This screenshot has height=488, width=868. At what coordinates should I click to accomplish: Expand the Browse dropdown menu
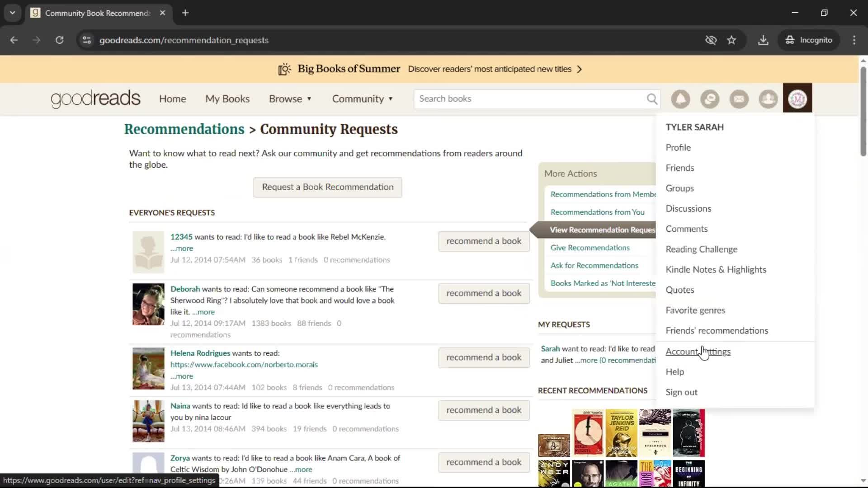tap(290, 99)
